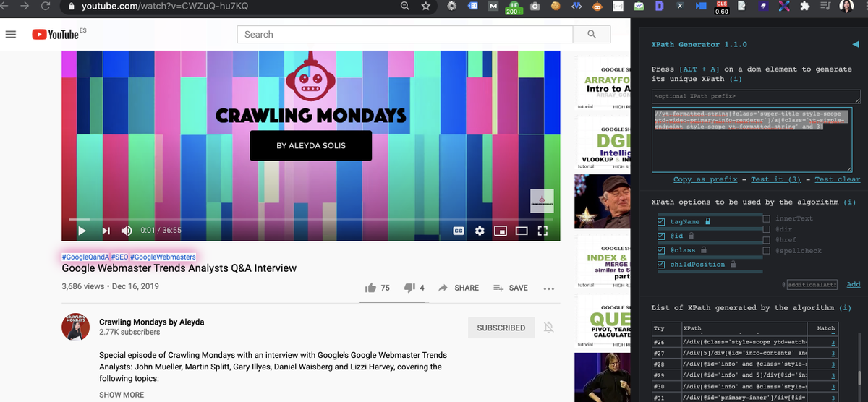The width and height of the screenshot is (868, 402).
Task: Skip to next video in player
Action: pos(106,231)
